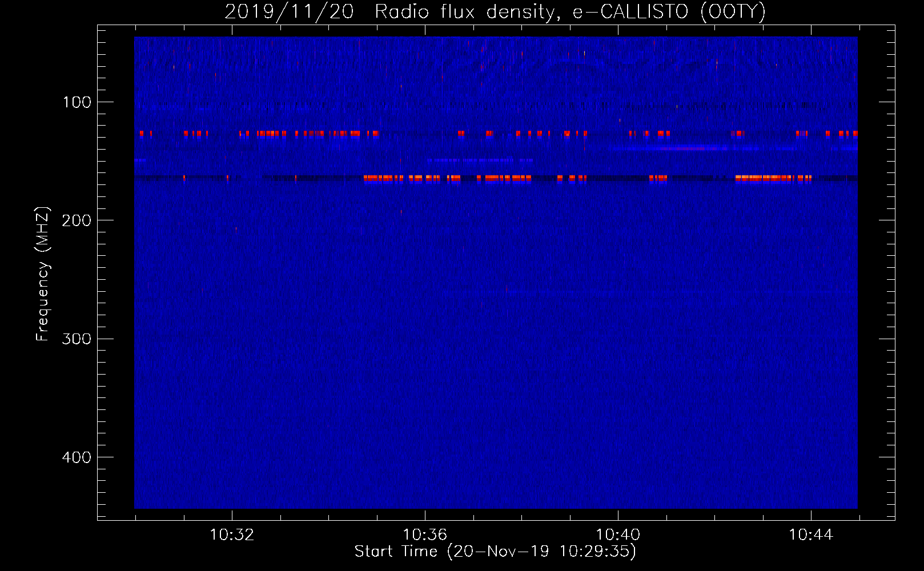924x571 pixels.
Task: Click the 300 frequency tick label
Action: click(77, 339)
